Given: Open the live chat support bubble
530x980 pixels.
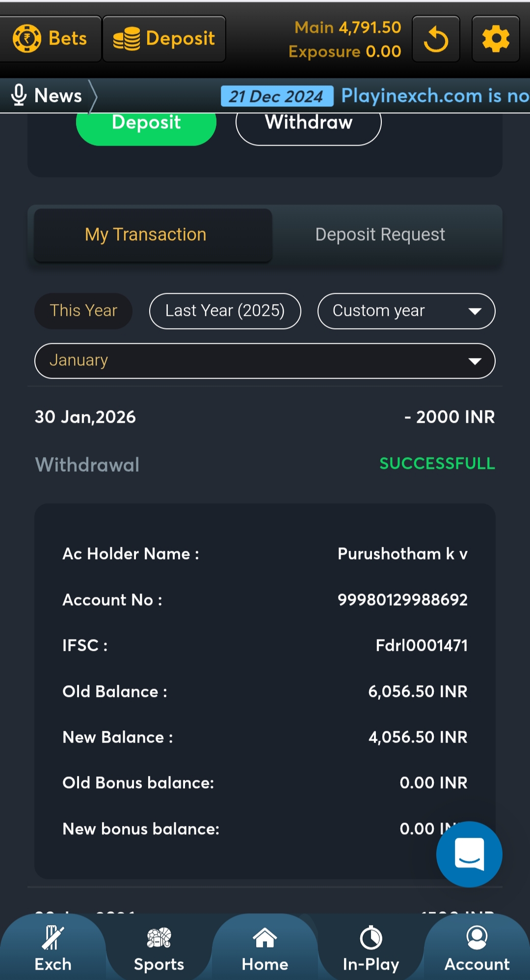Looking at the screenshot, I should tap(469, 854).
